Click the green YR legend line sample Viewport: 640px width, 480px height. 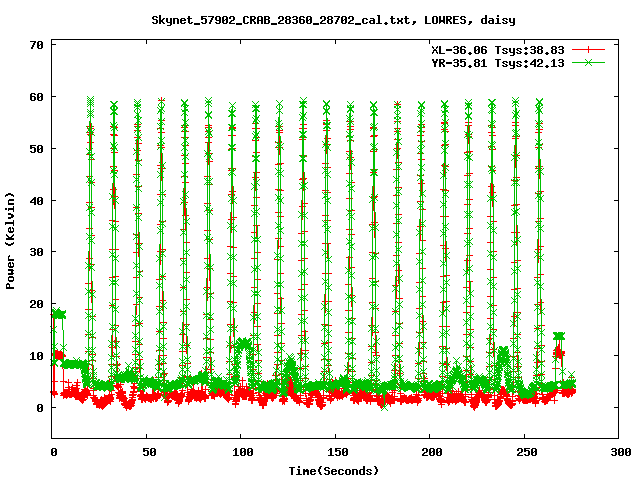[588, 62]
